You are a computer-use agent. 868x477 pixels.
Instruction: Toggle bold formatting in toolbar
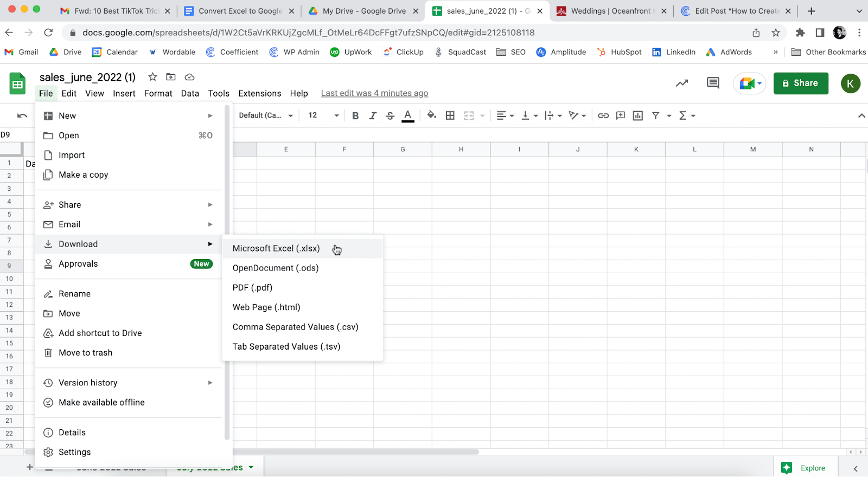click(355, 115)
